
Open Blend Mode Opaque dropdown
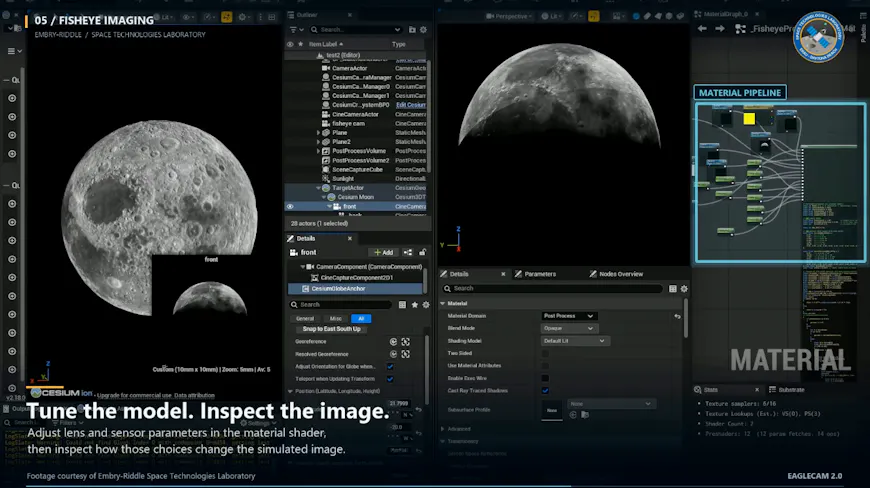(569, 328)
